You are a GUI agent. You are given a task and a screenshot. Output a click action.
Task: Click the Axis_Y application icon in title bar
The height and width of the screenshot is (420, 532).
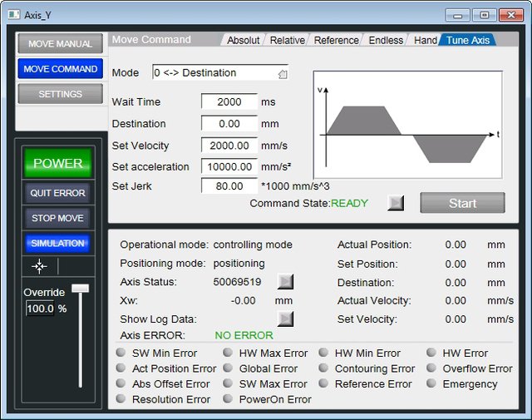click(x=13, y=15)
